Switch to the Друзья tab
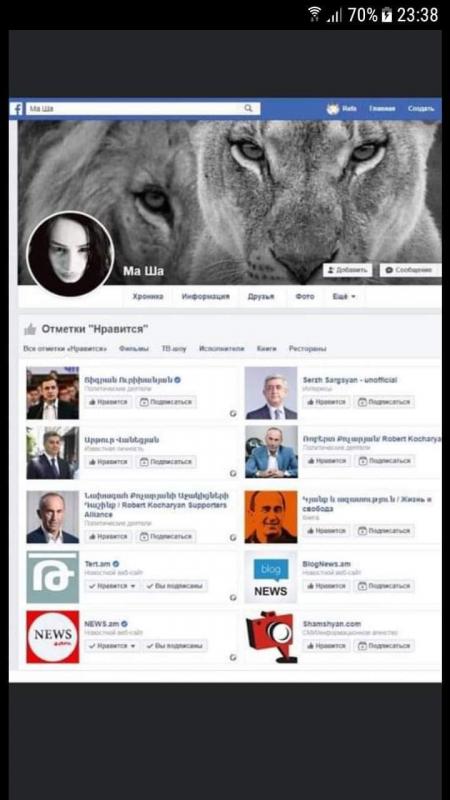 pos(261,296)
